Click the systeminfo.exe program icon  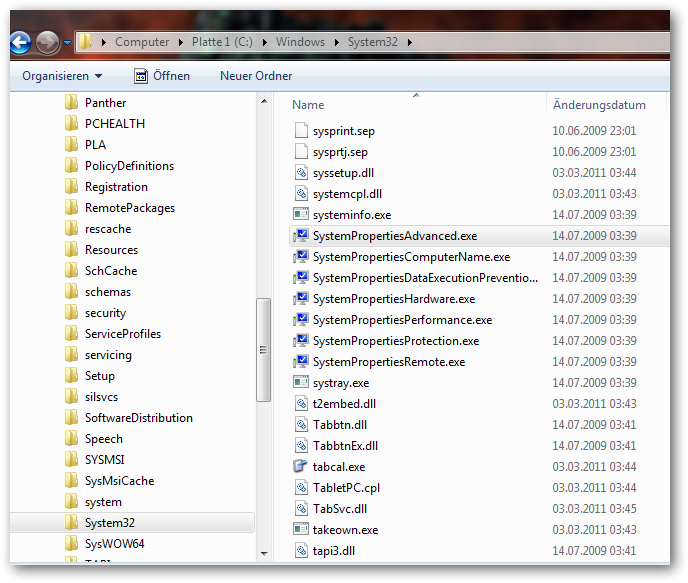click(301, 214)
